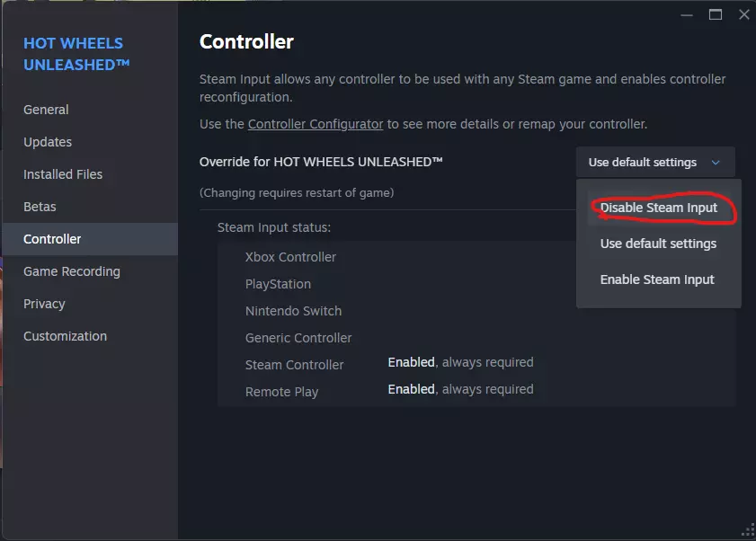Click the window resize grip corner
Viewport: 756px width, 541px height.
click(747, 532)
